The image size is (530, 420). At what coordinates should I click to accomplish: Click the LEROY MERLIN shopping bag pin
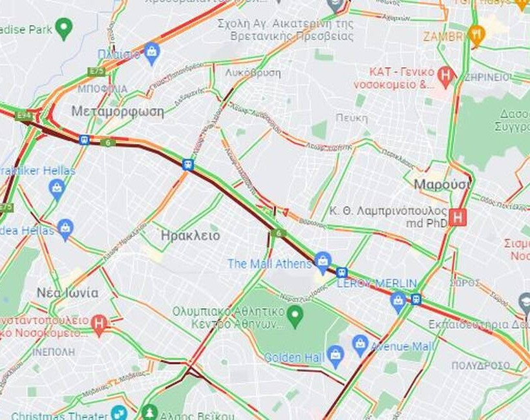(398, 302)
